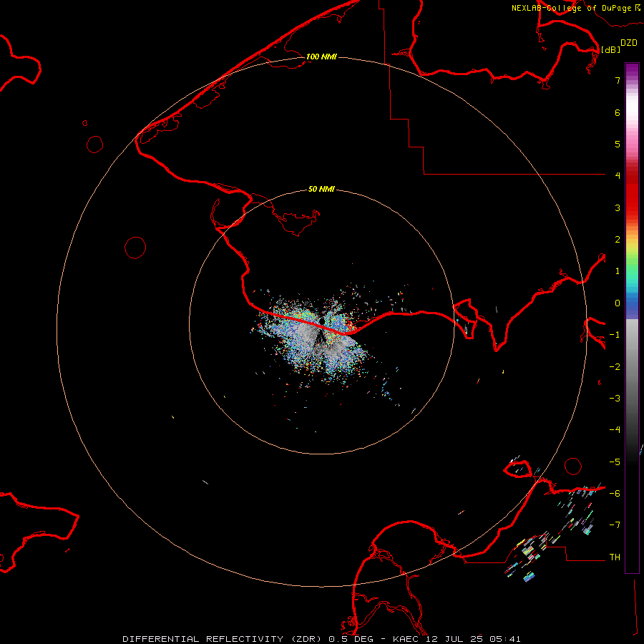Click the bottom caption 'DIFFERENTIAL REFLECTIVITY (ZDR) 0.5 DEG'
Image resolution: width=644 pixels, height=644 pixels.
click(x=248, y=639)
